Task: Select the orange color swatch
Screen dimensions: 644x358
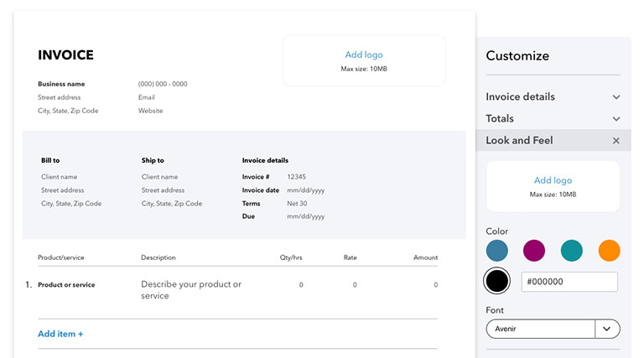Action: tap(609, 250)
